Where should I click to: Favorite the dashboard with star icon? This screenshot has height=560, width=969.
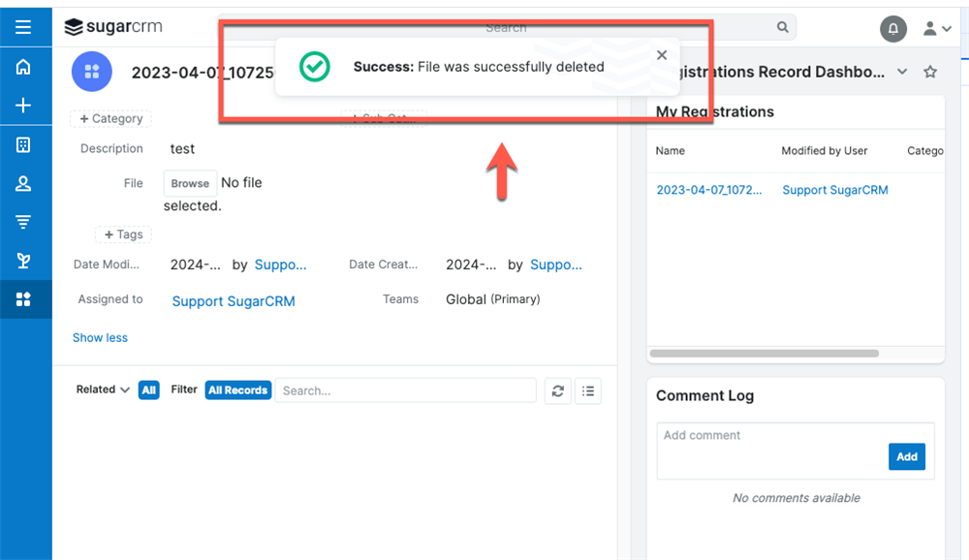[x=930, y=72]
